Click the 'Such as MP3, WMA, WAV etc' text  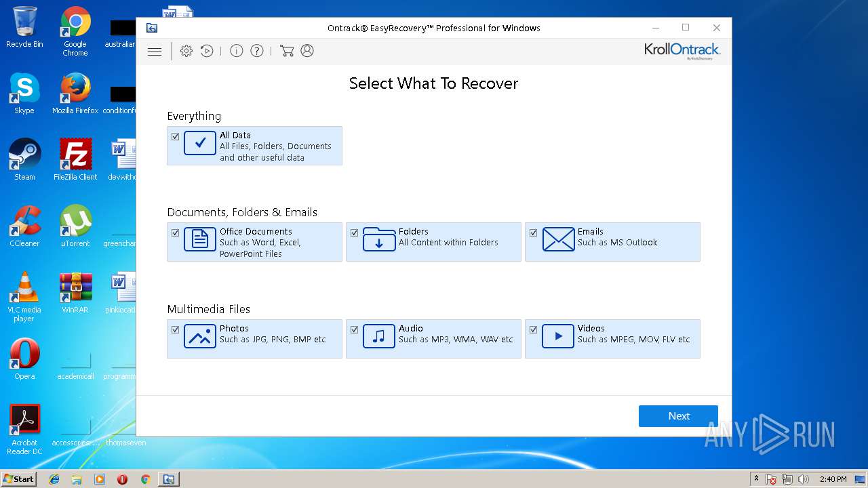click(x=456, y=339)
